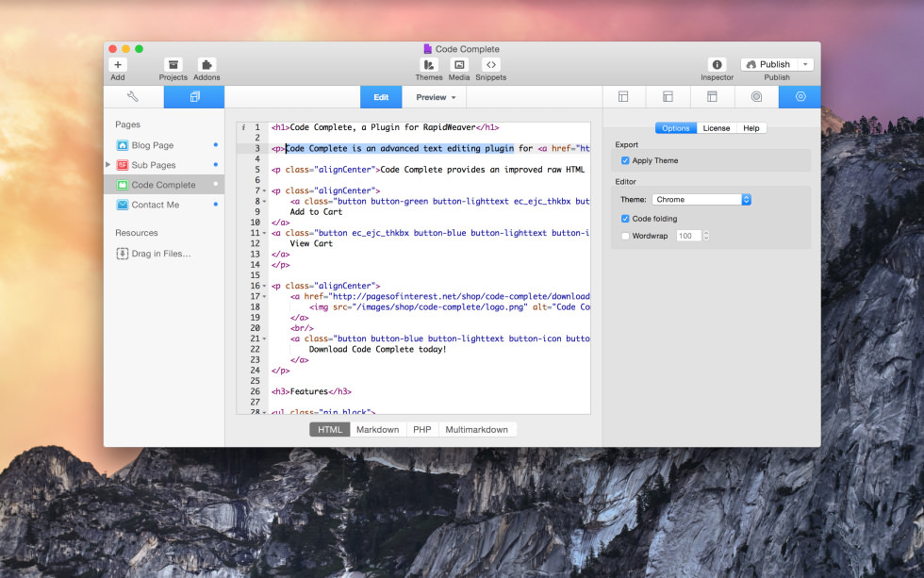Select the Blog Page item
Viewport: 924px width, 578px height.
point(164,145)
